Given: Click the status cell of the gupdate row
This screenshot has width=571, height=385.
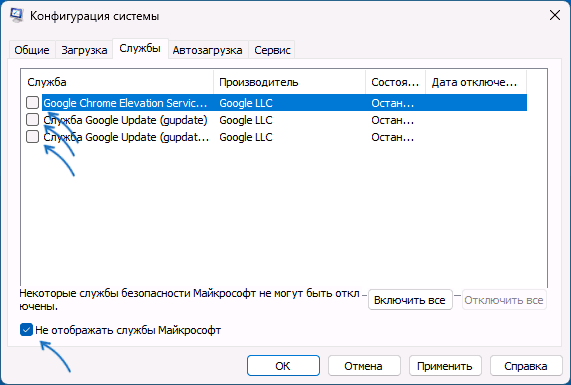Looking at the screenshot, I should [393, 120].
